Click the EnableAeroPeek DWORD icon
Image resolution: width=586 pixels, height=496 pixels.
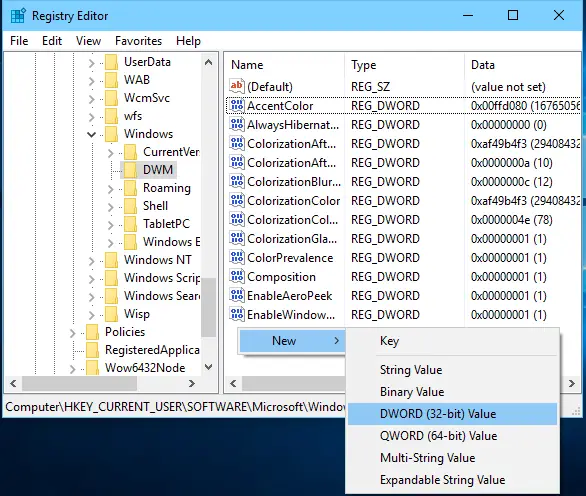[237, 296]
